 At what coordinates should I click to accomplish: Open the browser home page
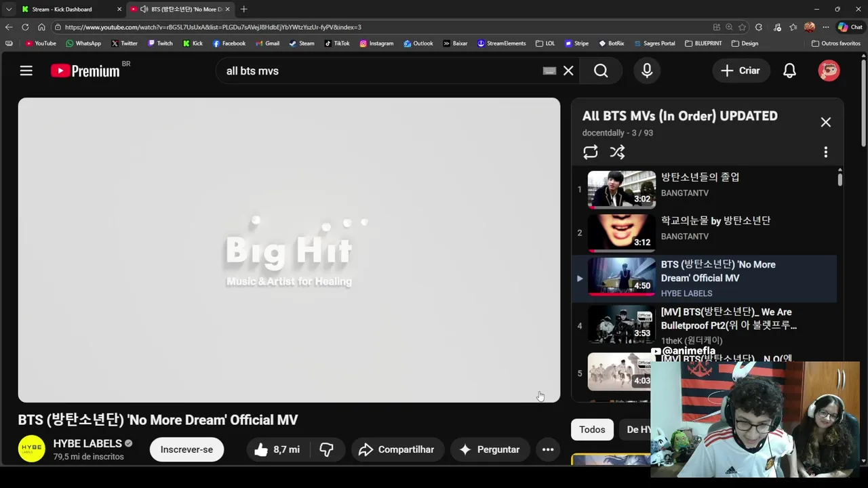pos(41,27)
